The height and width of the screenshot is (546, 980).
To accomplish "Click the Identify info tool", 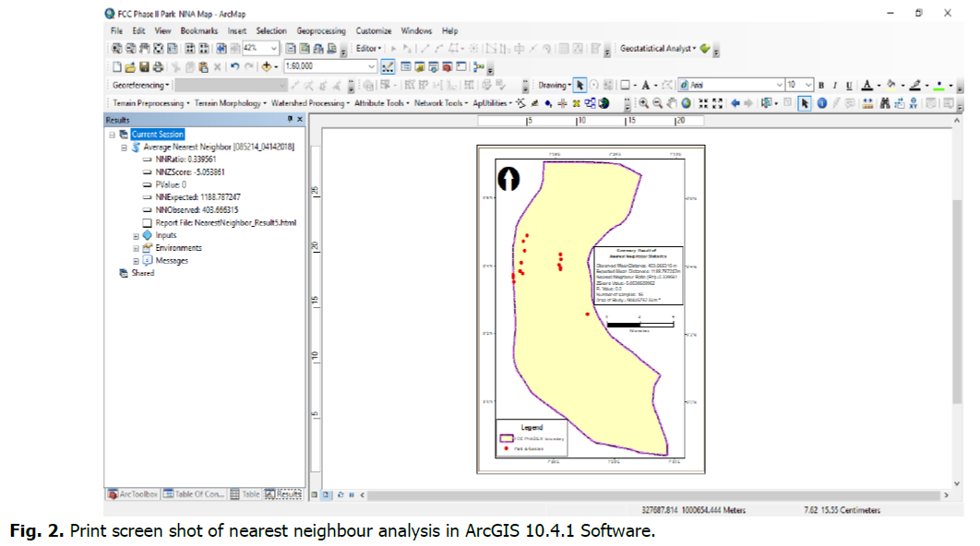I will (x=820, y=103).
